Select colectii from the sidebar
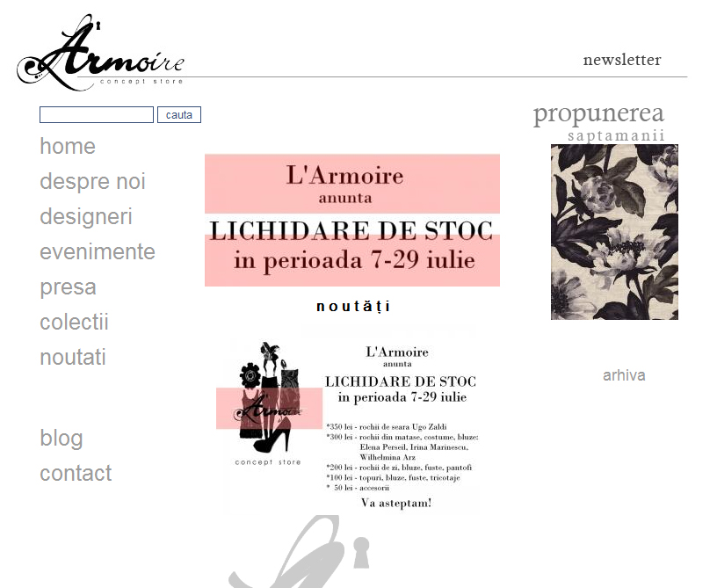This screenshot has width=717, height=588. point(74,323)
